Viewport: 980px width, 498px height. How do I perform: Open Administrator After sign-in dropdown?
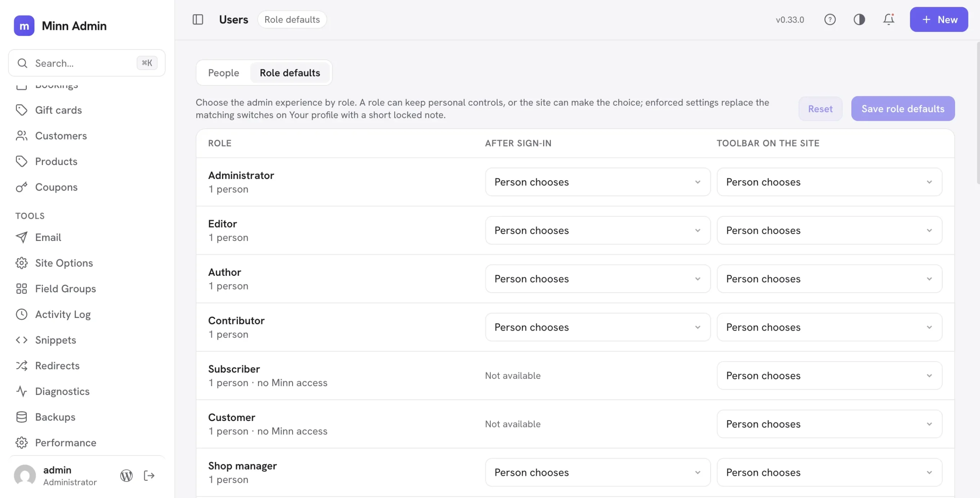[598, 182]
